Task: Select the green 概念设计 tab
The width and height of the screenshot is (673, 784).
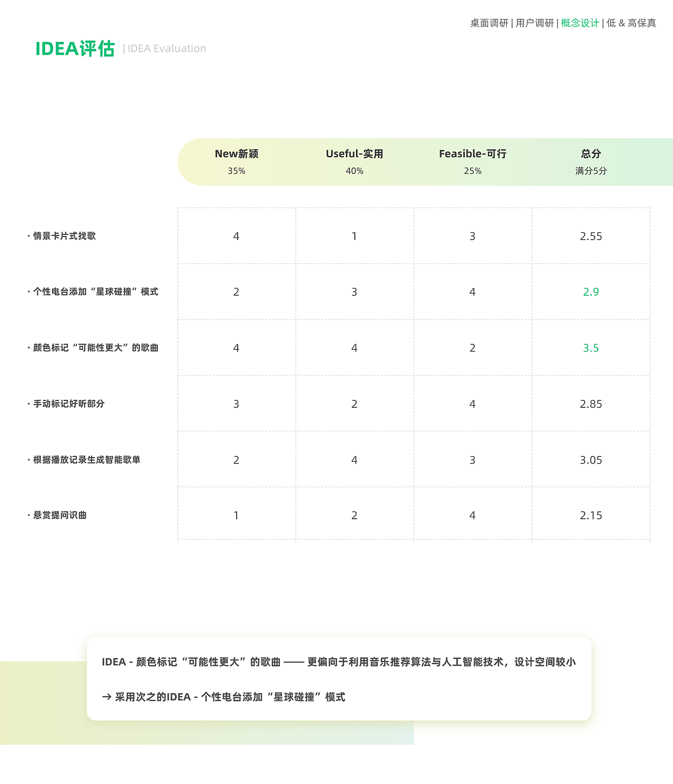Action: 580,23
